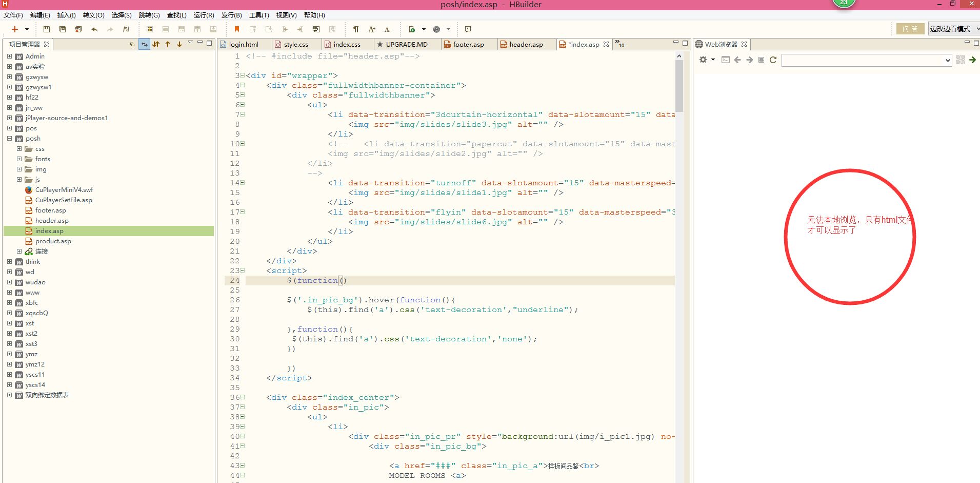Click the undo arrow icon
This screenshot has height=483, width=980.
point(94,29)
